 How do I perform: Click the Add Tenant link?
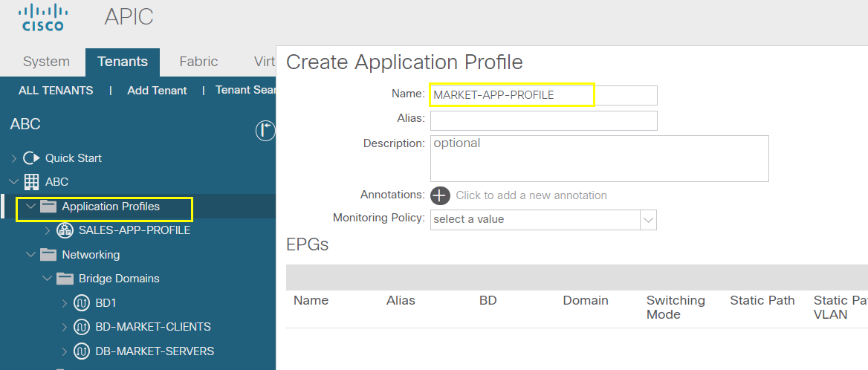[x=157, y=91]
